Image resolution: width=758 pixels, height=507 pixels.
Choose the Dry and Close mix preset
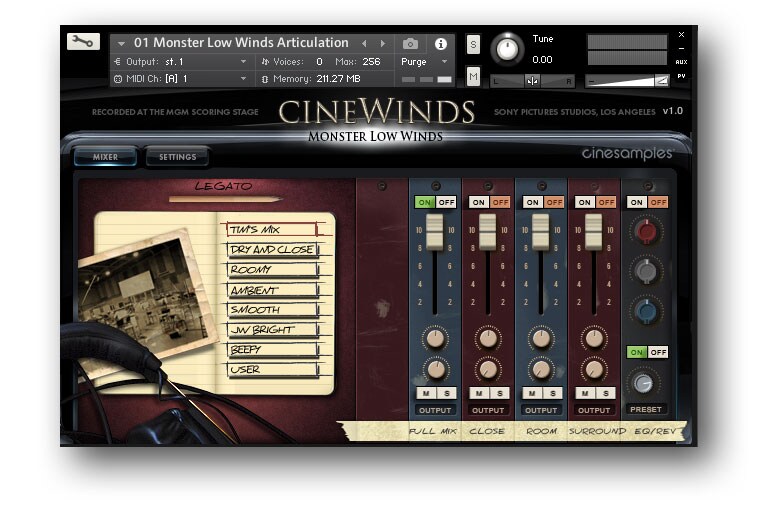tap(271, 249)
